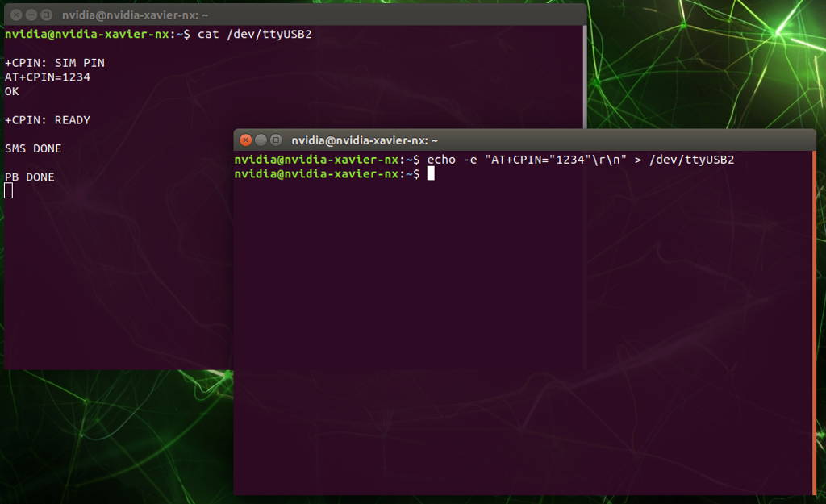Close the front terminal window
The width and height of the screenshot is (826, 504).
[x=245, y=140]
